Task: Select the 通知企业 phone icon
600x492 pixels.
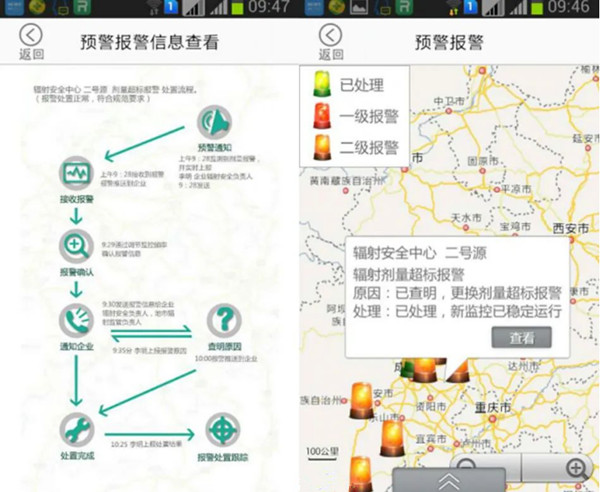Action: point(77,320)
